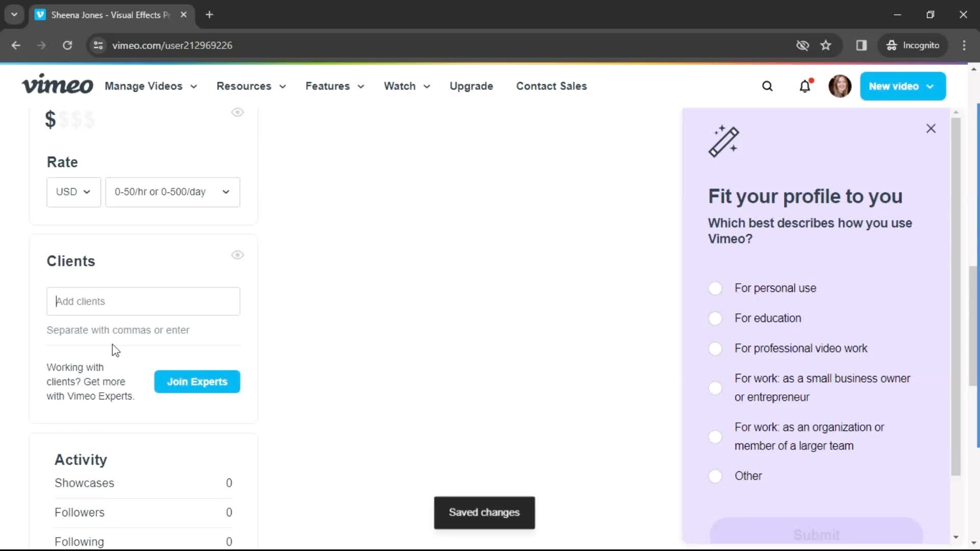Click the Submit button on profile popup
Viewport: 980px width, 551px height.
pos(817,534)
